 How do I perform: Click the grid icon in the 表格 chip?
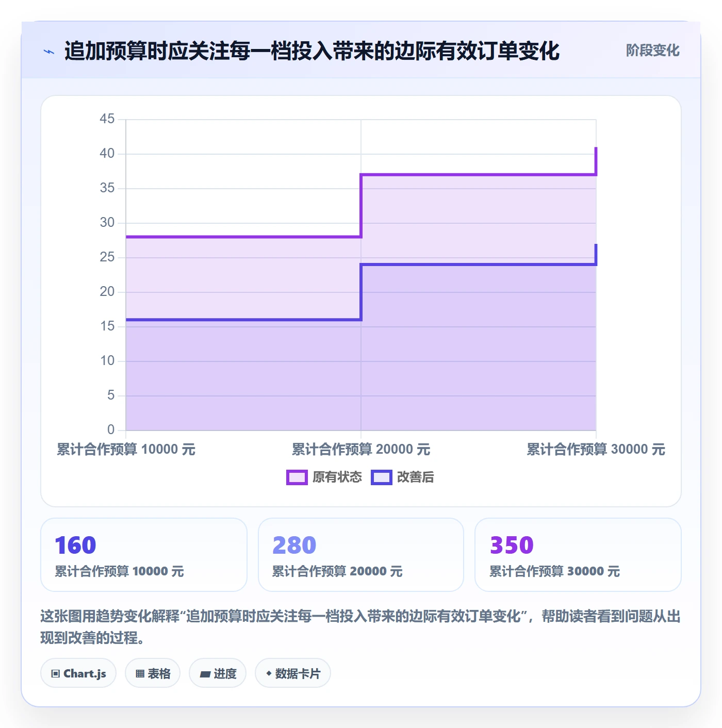coord(140,674)
